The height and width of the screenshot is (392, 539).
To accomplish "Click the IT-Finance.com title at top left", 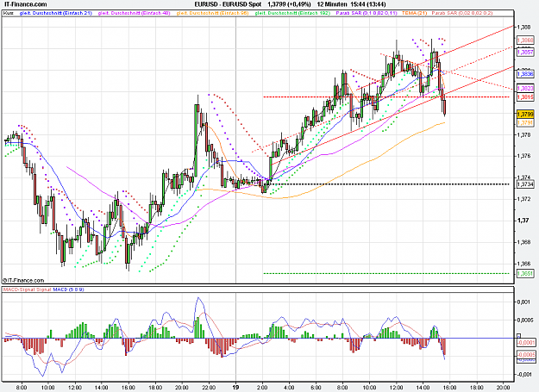I will click(x=25, y=4).
